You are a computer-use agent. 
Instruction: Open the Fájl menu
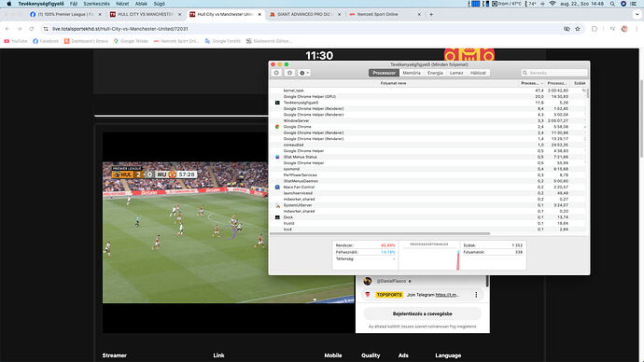[x=74, y=4]
